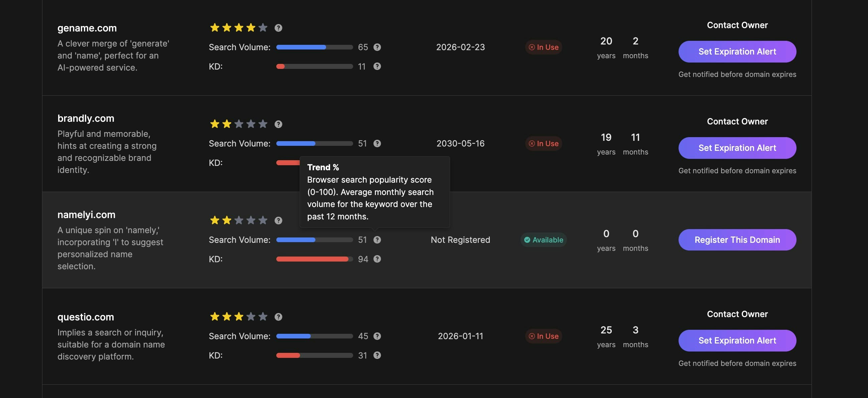The width and height of the screenshot is (868, 398).
Task: Click Search Volume help icon for questio.com
Action: pyautogui.click(x=377, y=335)
